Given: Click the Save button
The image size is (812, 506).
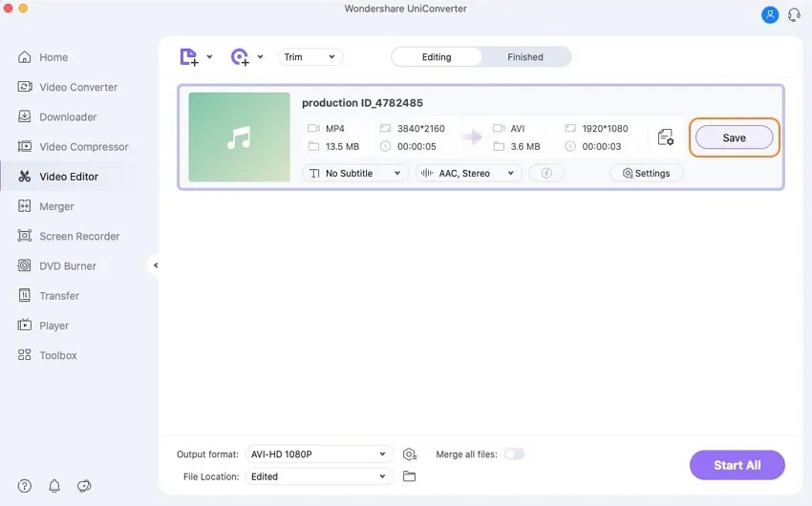Looking at the screenshot, I should [735, 137].
